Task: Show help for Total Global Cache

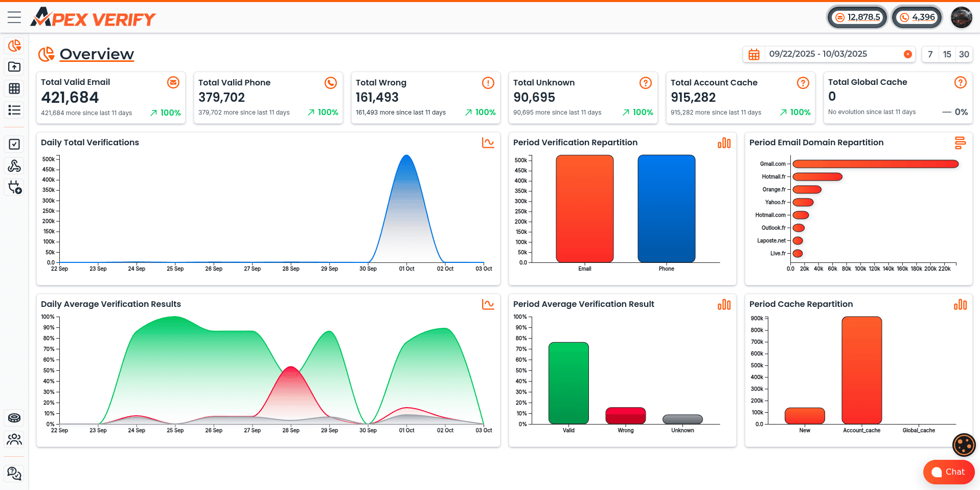Action: (x=960, y=82)
